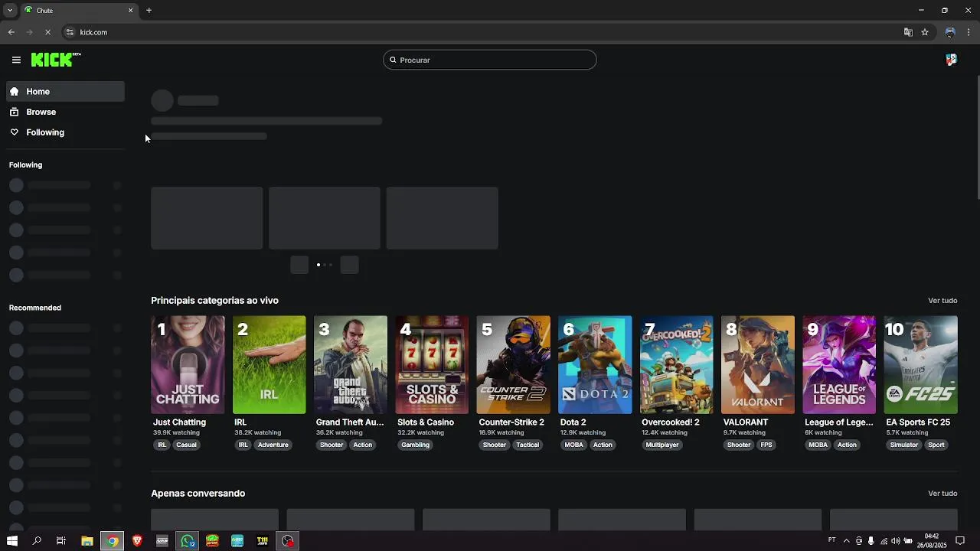Open Windows taskbar search
980x551 pixels.
coord(37,541)
